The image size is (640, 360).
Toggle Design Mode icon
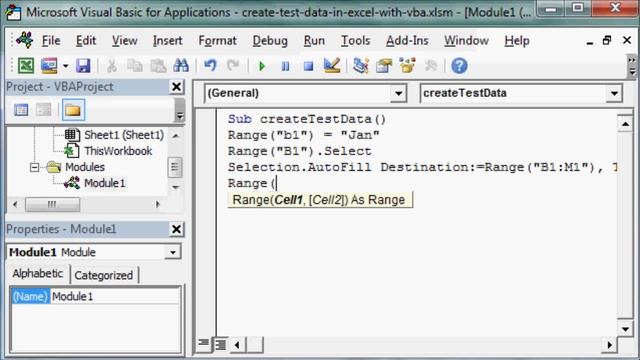click(332, 66)
